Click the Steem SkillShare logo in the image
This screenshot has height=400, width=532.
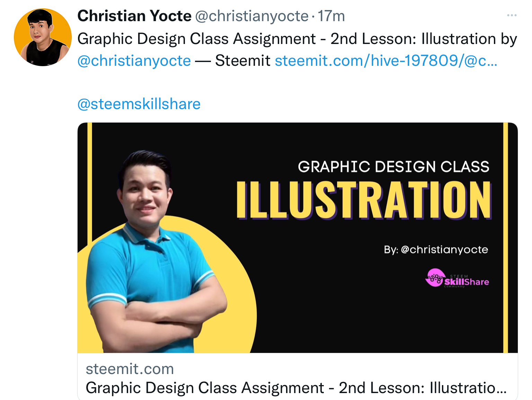pyautogui.click(x=457, y=278)
